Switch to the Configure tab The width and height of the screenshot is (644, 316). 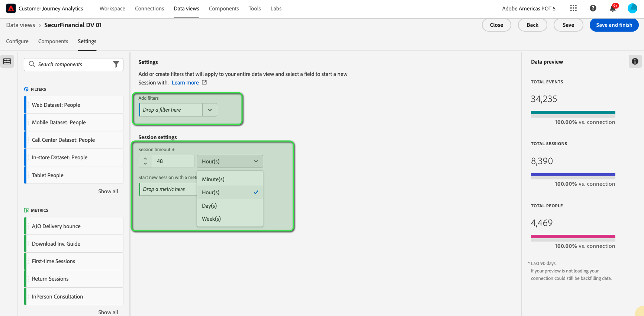click(17, 41)
